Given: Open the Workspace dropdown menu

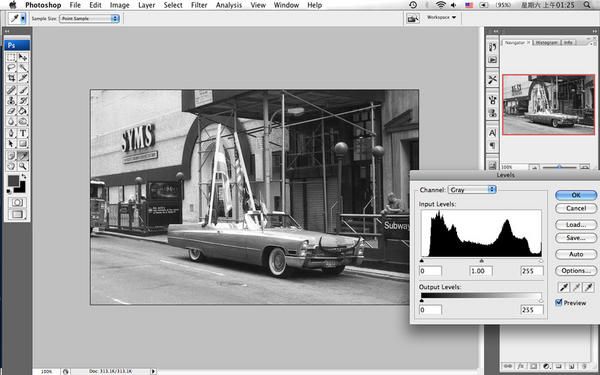Looking at the screenshot, I should [x=442, y=18].
